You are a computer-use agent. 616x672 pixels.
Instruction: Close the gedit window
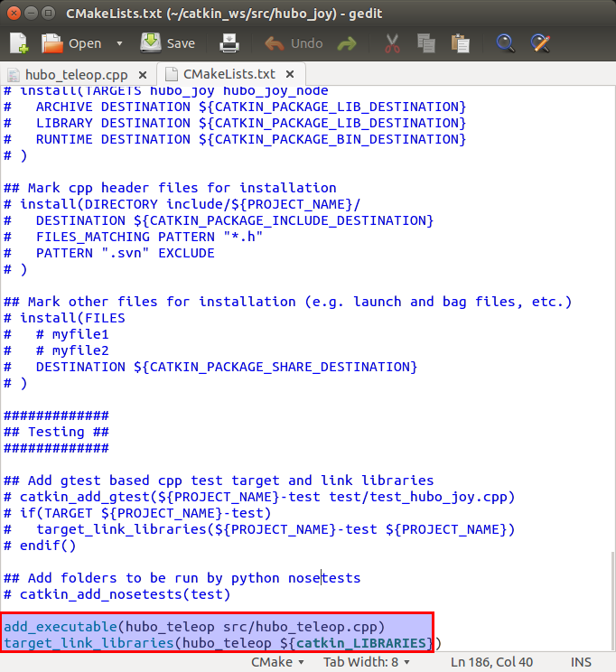point(14,14)
